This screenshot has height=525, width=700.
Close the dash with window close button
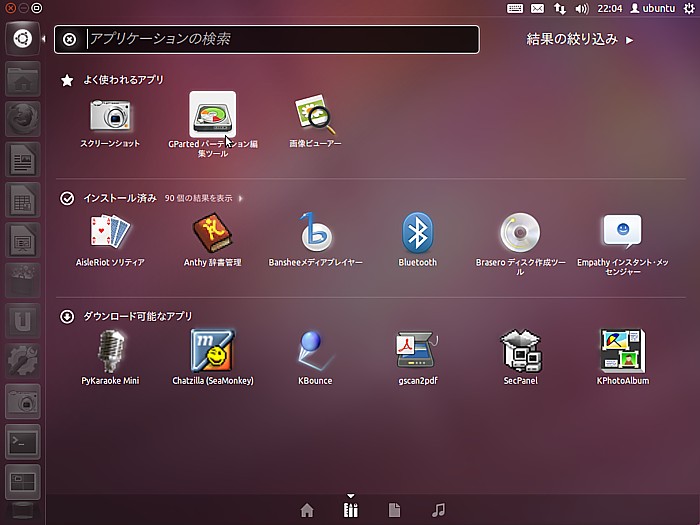[x=10, y=8]
